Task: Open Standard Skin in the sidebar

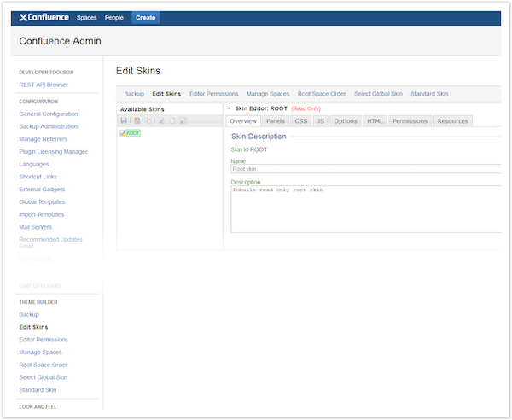Action: [x=38, y=390]
